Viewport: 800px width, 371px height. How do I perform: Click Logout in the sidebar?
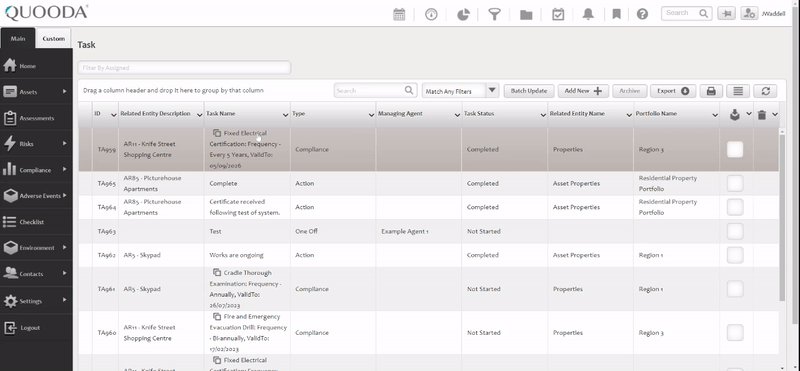pos(36,328)
